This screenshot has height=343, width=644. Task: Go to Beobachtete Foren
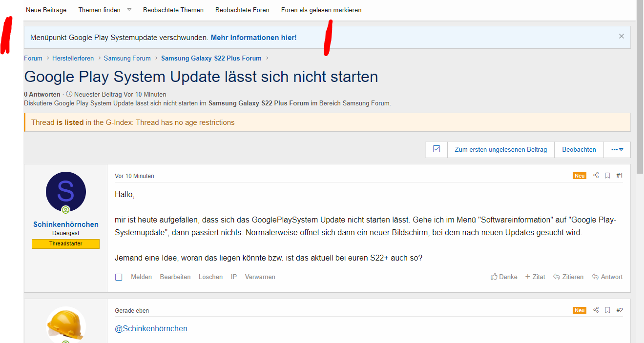point(242,10)
